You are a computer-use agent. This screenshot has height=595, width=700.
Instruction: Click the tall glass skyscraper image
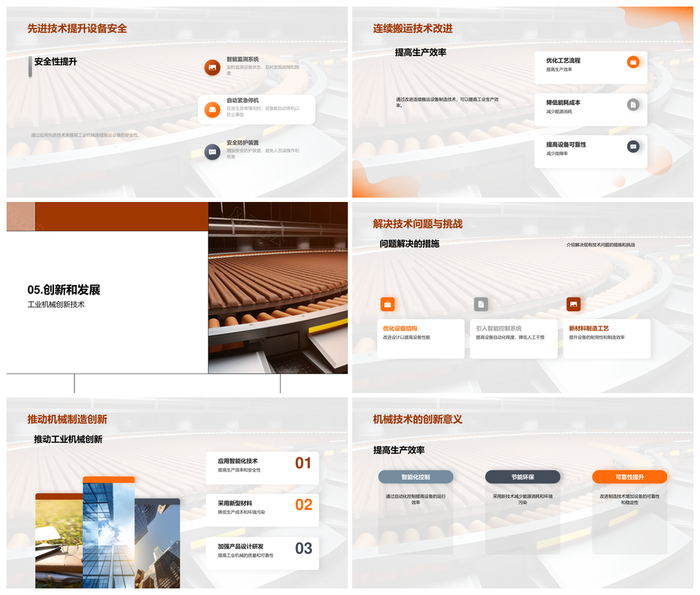point(109,534)
